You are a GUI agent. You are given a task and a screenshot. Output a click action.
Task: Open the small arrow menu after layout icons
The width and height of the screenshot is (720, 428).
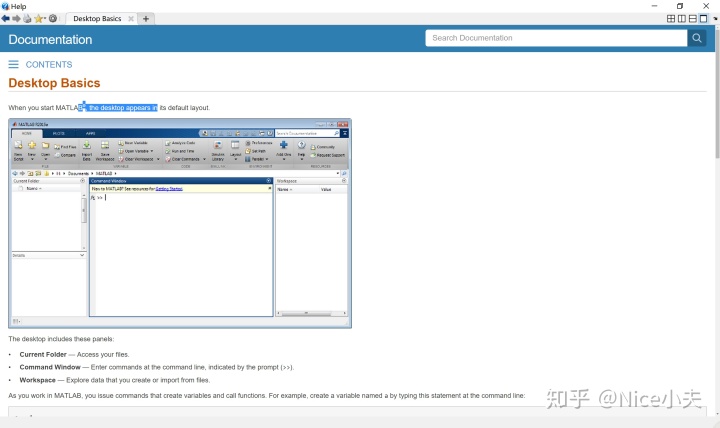click(715, 19)
